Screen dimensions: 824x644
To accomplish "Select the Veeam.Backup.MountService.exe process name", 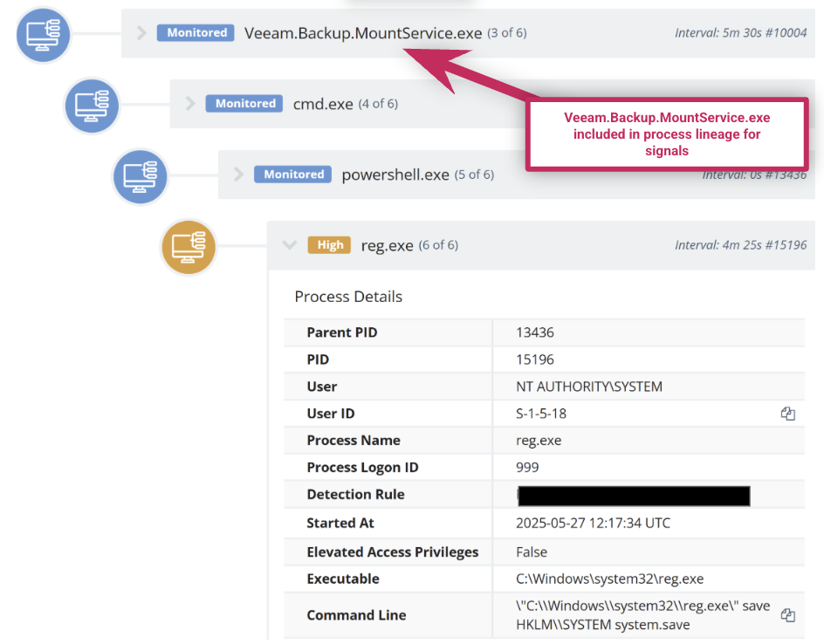I will point(363,33).
